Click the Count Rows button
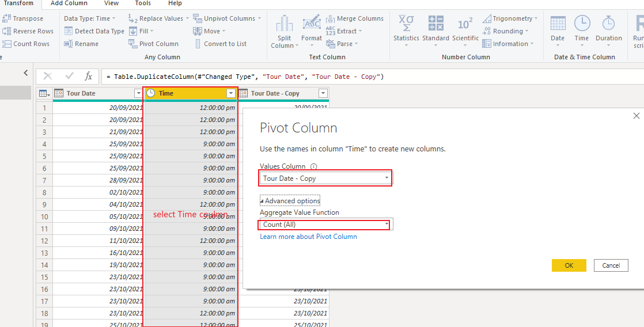644x327 pixels. pyautogui.click(x=26, y=44)
